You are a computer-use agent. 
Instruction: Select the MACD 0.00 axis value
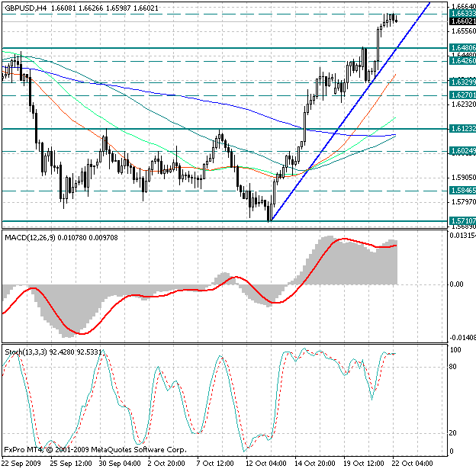pos(457,284)
